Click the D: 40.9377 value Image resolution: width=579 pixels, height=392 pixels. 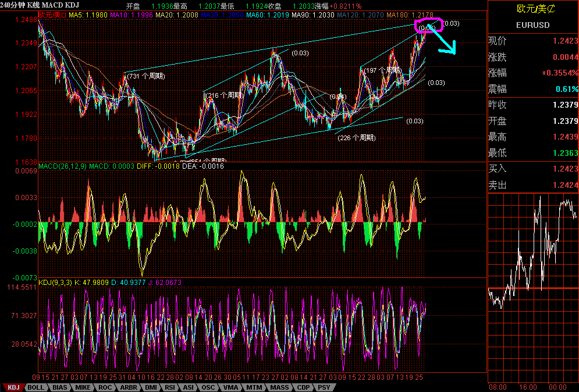[x=128, y=283]
